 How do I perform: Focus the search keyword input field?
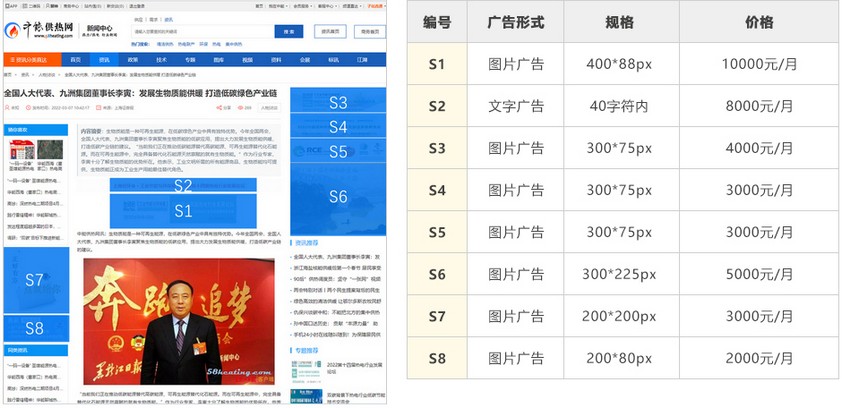pos(200,32)
